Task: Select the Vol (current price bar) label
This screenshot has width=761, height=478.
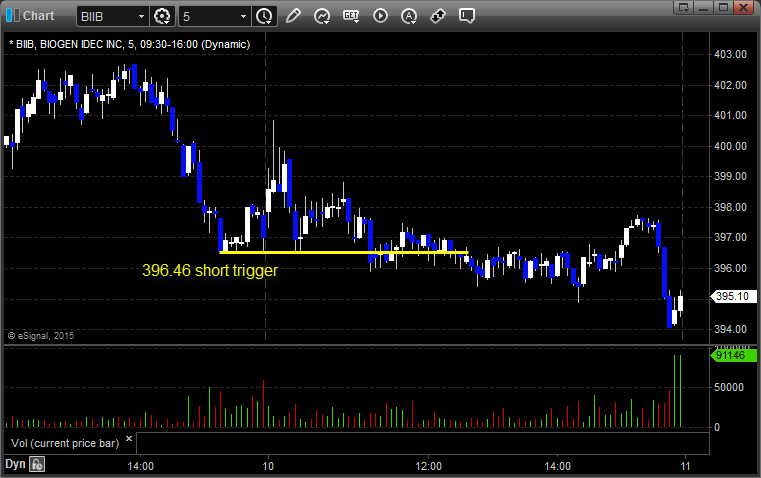Action: tap(65, 443)
